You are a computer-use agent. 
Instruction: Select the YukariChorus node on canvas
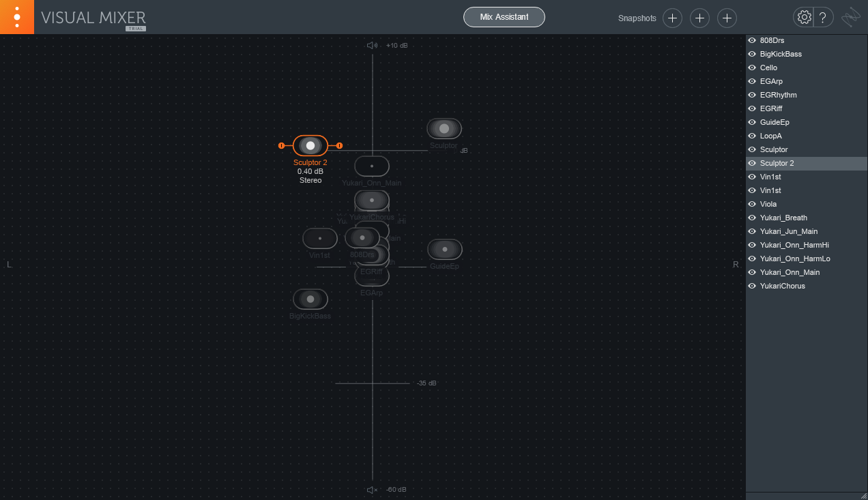tap(372, 200)
